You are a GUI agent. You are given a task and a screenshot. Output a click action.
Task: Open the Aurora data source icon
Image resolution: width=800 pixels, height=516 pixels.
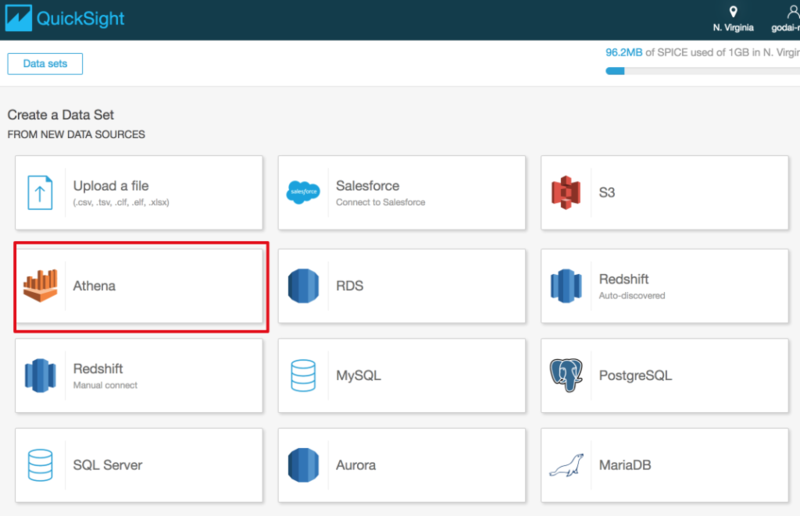tap(303, 465)
